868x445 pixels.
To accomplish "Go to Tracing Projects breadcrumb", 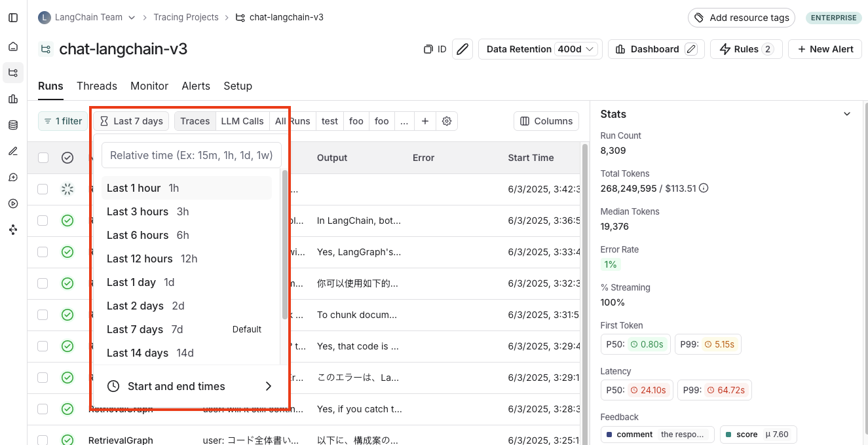I will pyautogui.click(x=186, y=18).
